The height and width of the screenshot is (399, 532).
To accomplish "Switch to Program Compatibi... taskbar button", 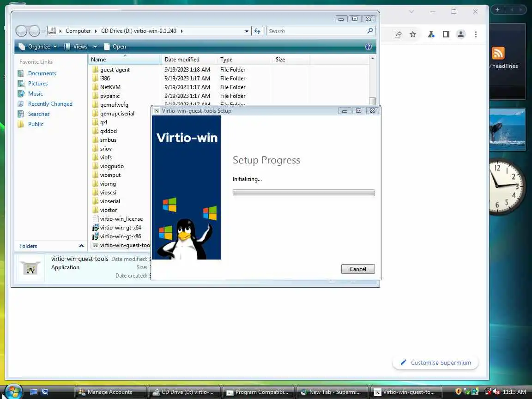I will [258, 392].
